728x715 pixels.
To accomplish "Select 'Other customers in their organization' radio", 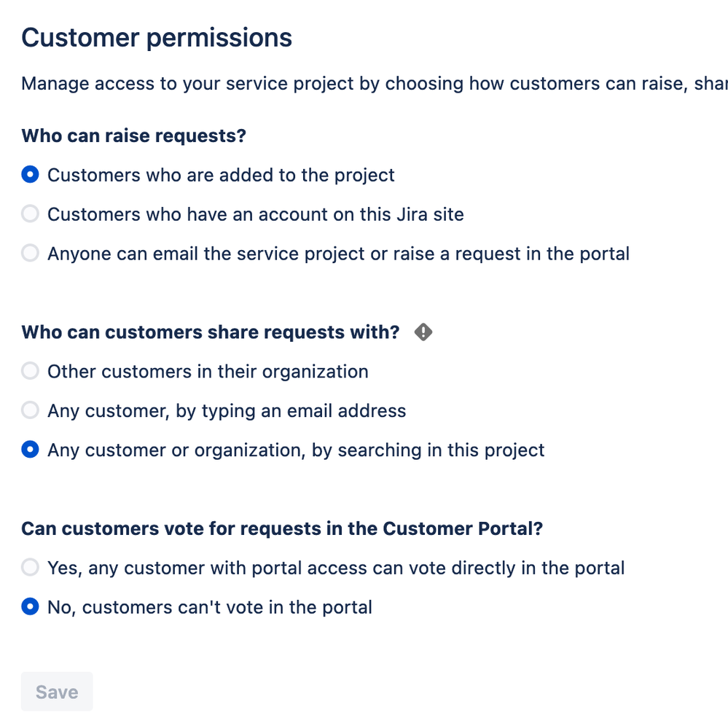I will pos(30,372).
